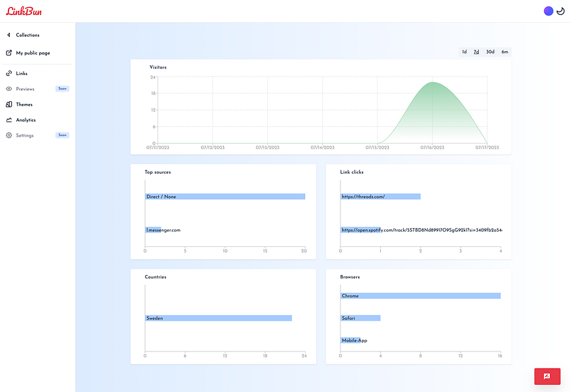Open the purple user avatar
The height and width of the screenshot is (392, 571).
point(548,11)
